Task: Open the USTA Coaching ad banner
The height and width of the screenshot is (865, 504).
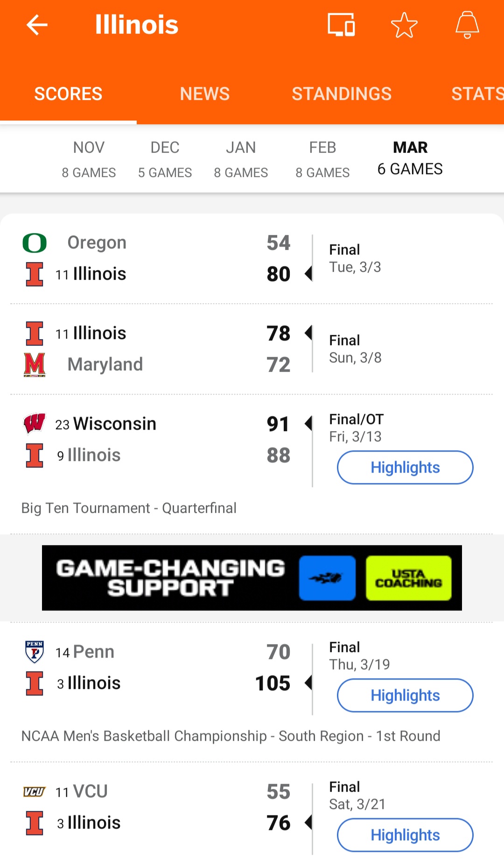Action: (252, 578)
